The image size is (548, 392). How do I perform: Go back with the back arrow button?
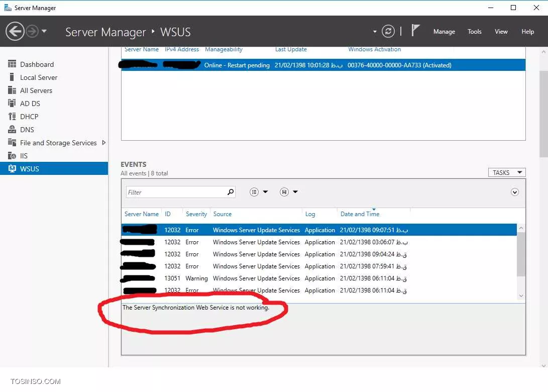15,32
